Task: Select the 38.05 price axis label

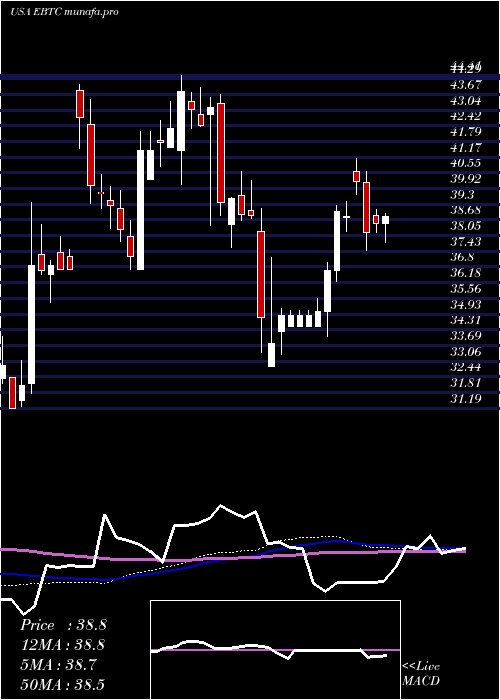Action: pyautogui.click(x=466, y=226)
